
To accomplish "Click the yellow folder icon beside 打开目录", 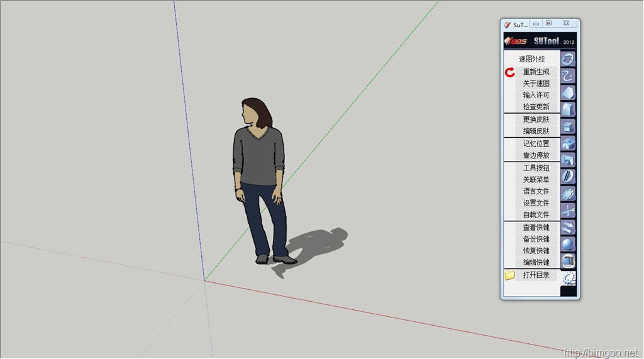I will point(510,275).
